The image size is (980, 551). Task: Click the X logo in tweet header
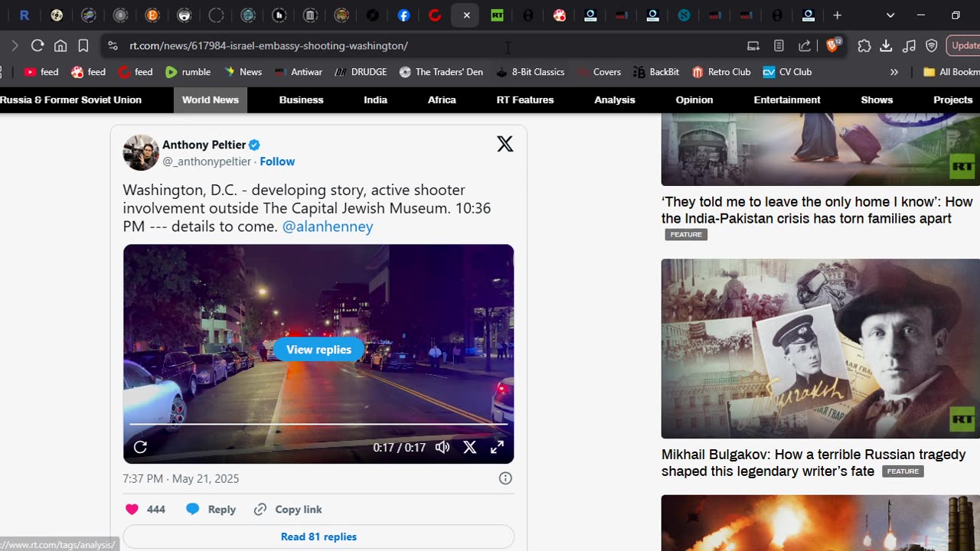coord(505,144)
